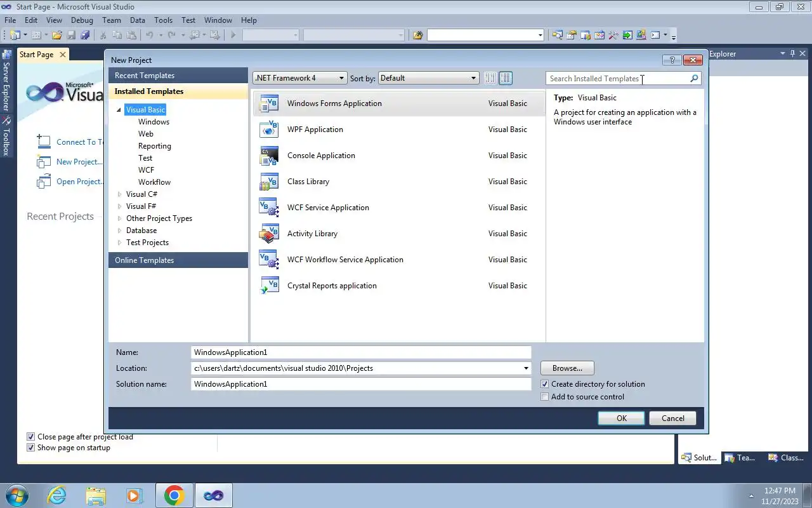Click the Browse... button
Screen dimensions: 812x508
tap(567, 368)
